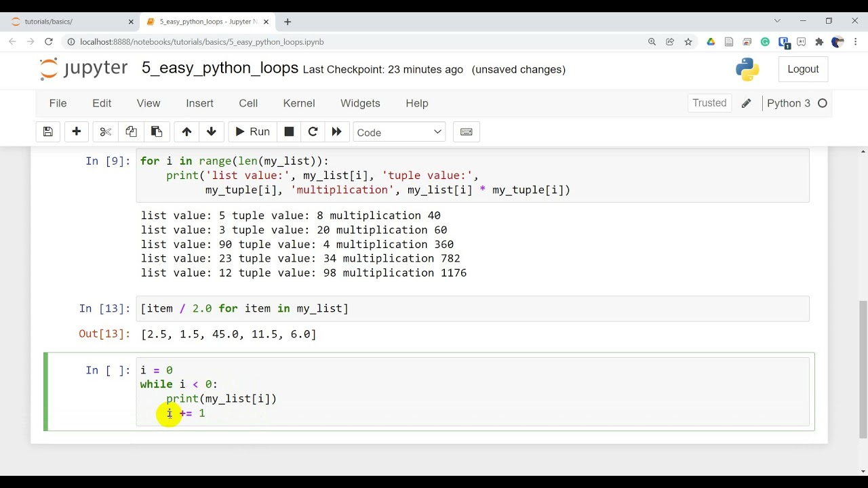Image resolution: width=868 pixels, height=488 pixels.
Task: Close the tutorials/basics/ tab
Action: (x=131, y=22)
